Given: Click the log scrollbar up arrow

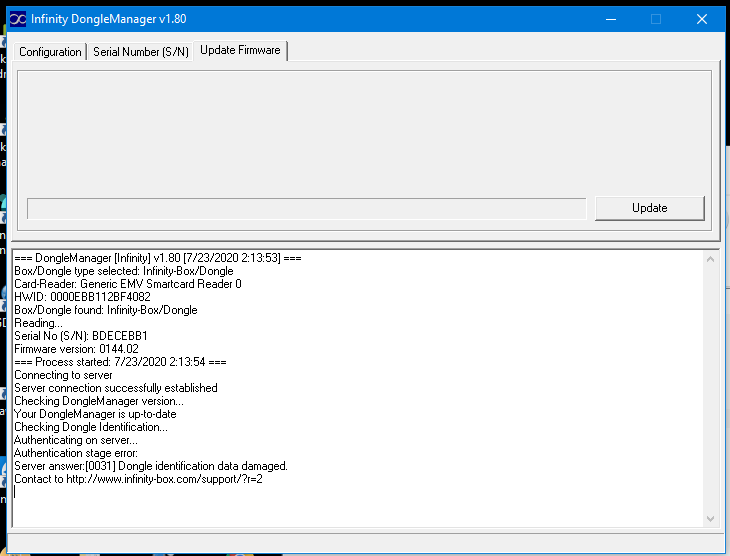Looking at the screenshot, I should click(x=710, y=259).
